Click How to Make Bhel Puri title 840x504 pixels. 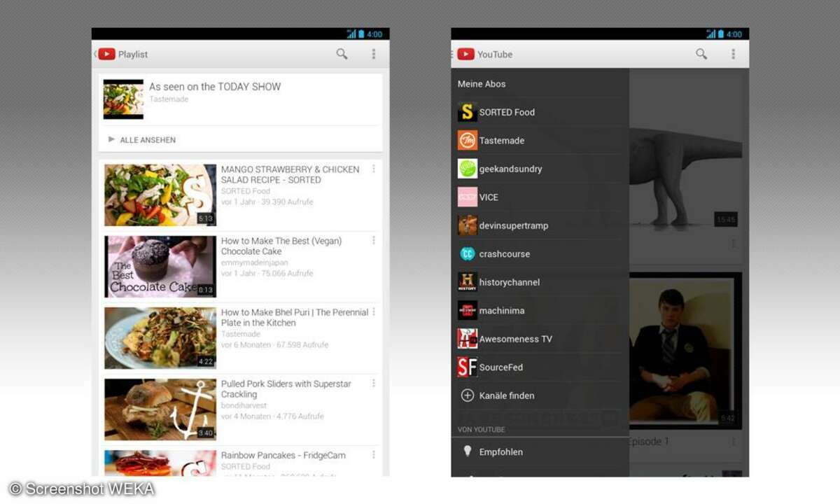295,317
